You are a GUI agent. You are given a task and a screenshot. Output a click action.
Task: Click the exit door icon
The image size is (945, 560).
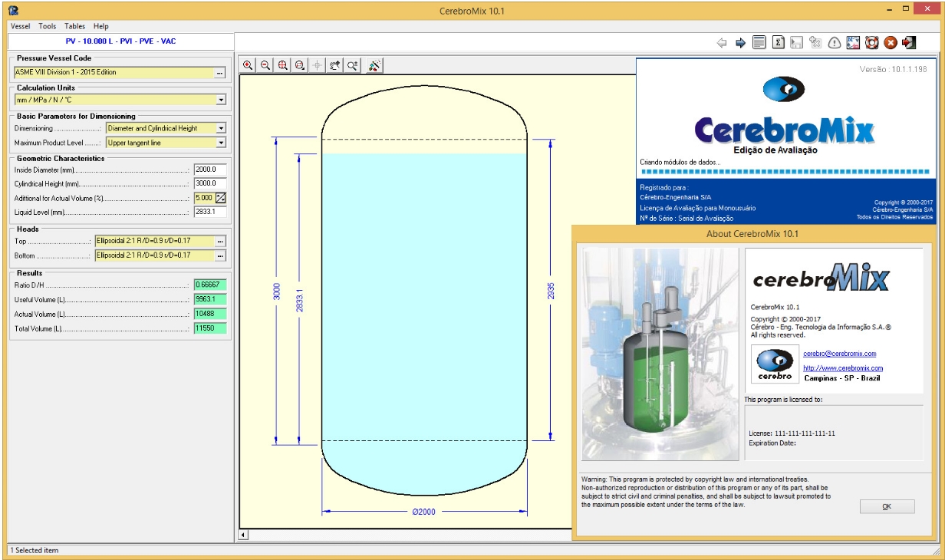909,43
